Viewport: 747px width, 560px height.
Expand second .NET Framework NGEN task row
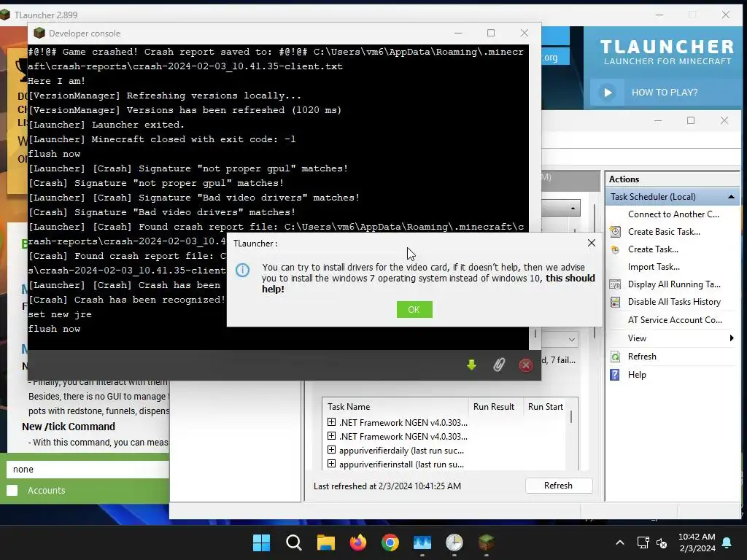tap(332, 436)
